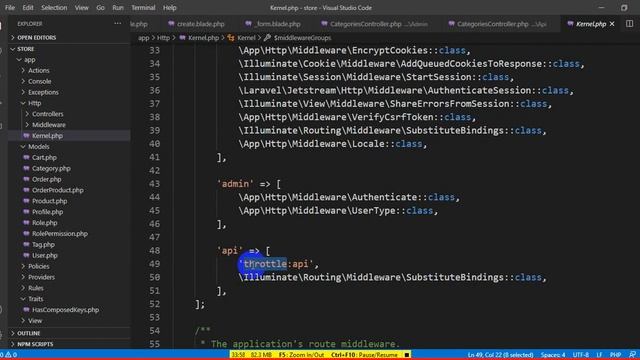
Task: Click the app breadcrumb segment
Action: pos(144,38)
